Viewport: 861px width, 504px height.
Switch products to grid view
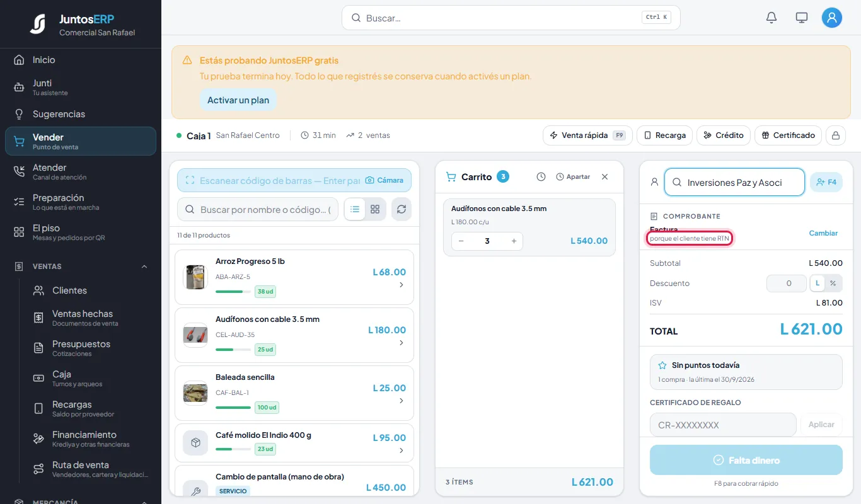click(375, 209)
